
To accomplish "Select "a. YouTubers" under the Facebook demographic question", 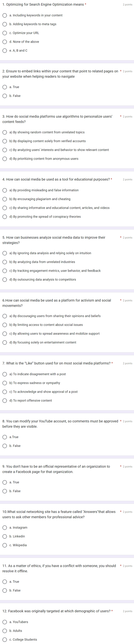I will (5, 622).
